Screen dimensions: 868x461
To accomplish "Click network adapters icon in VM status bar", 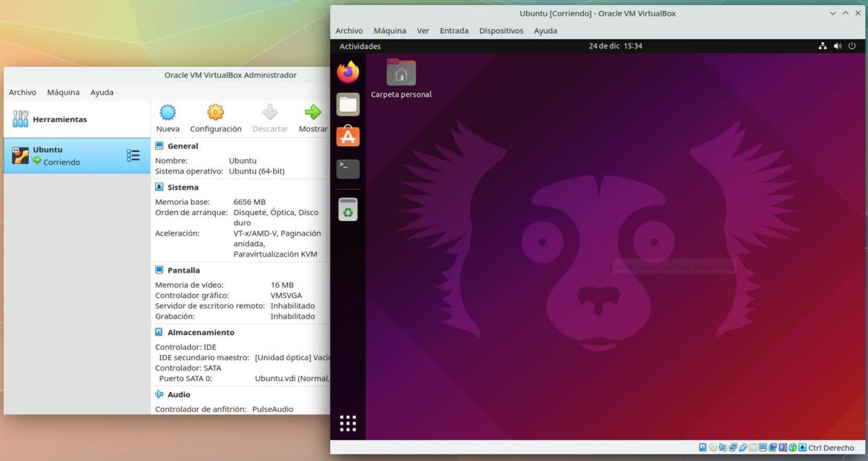I will pyautogui.click(x=732, y=448).
